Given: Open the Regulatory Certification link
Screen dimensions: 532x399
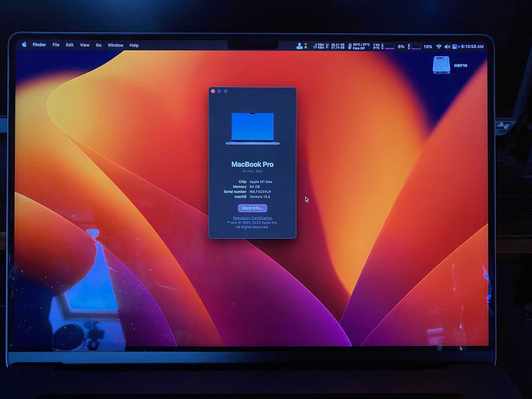Looking at the screenshot, I should click(252, 218).
